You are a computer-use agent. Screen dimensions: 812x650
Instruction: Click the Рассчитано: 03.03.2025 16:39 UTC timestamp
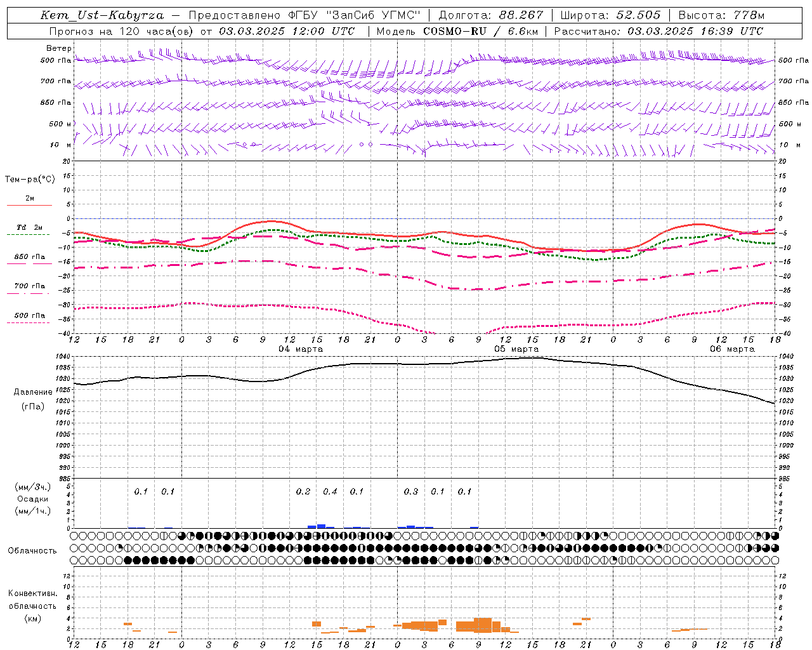click(x=659, y=31)
